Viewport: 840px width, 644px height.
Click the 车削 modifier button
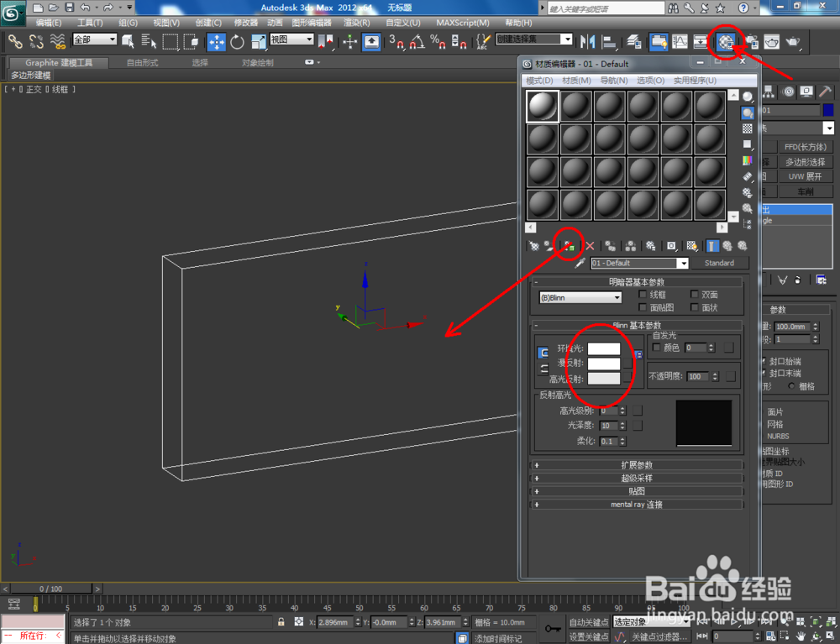pos(805,191)
